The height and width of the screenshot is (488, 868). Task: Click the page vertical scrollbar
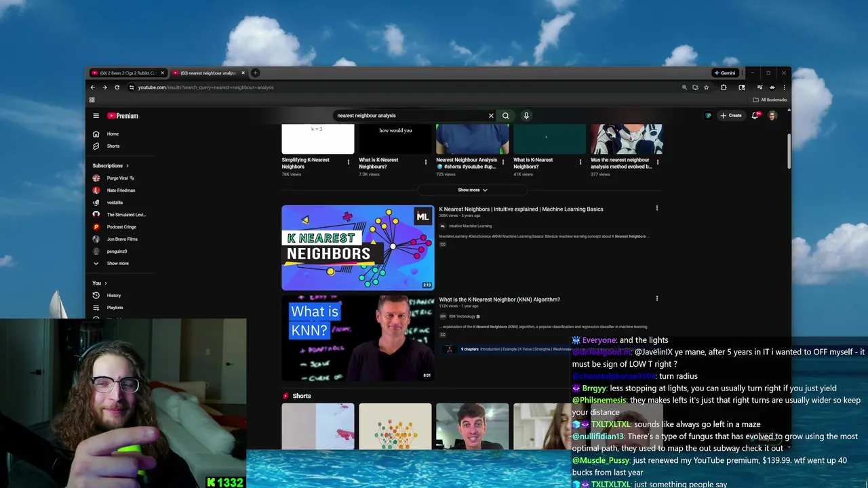789,152
